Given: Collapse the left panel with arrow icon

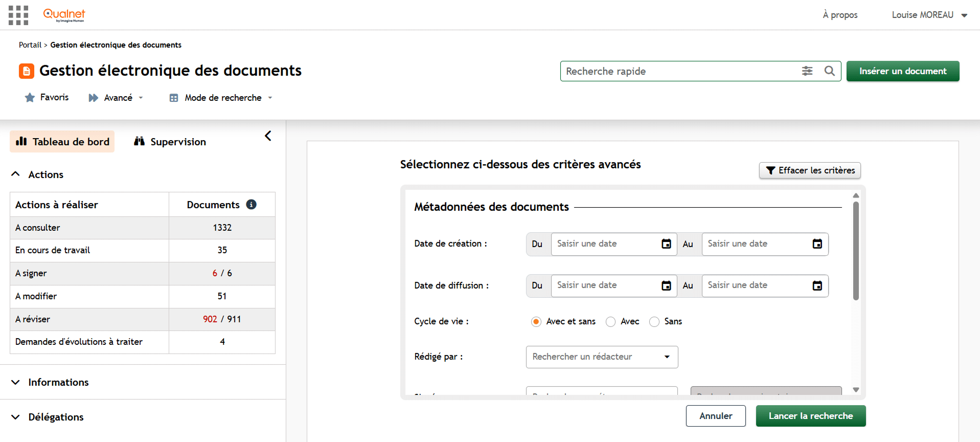Looking at the screenshot, I should click(268, 136).
